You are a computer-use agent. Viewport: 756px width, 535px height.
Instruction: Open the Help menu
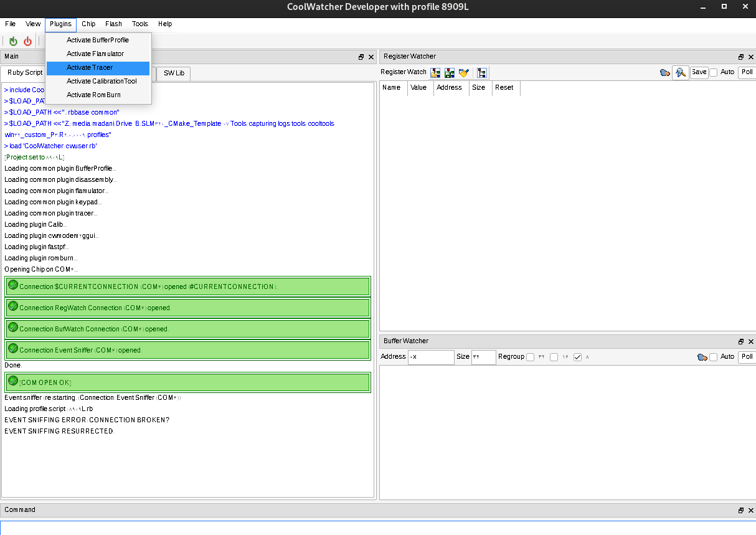165,24
